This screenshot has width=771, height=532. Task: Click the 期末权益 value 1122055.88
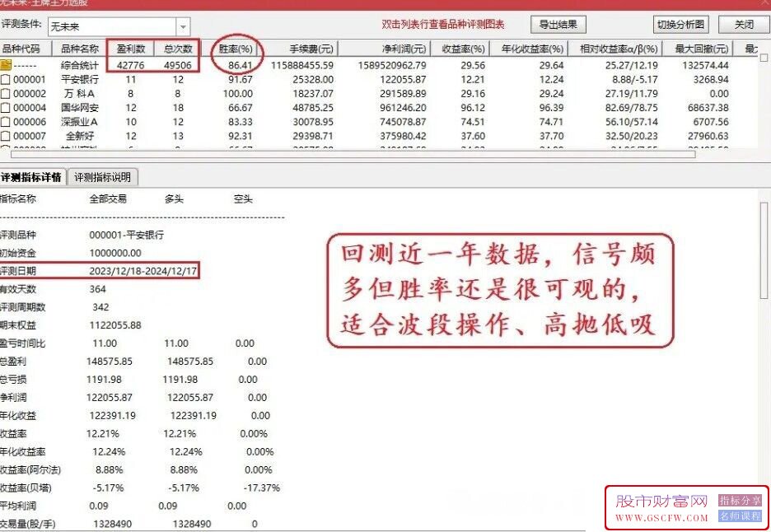click(x=115, y=325)
